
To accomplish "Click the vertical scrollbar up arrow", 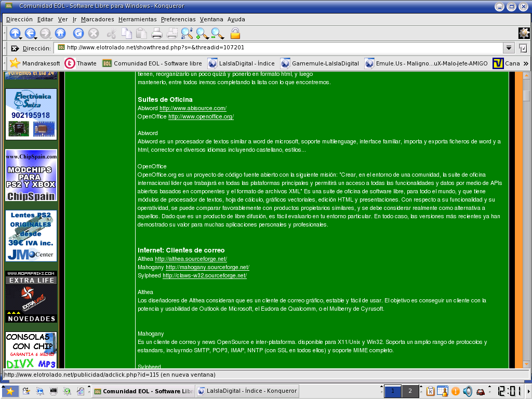I will 527,76.
